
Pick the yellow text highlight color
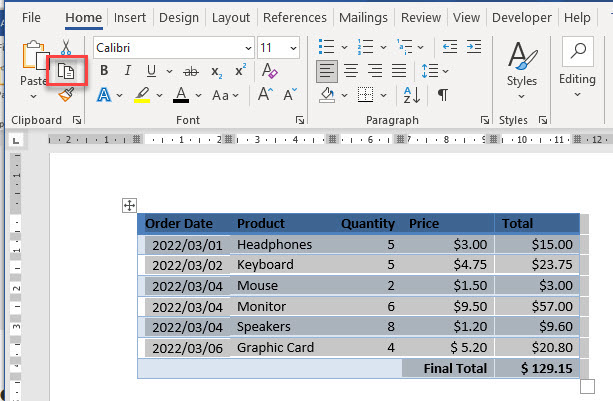[x=142, y=95]
